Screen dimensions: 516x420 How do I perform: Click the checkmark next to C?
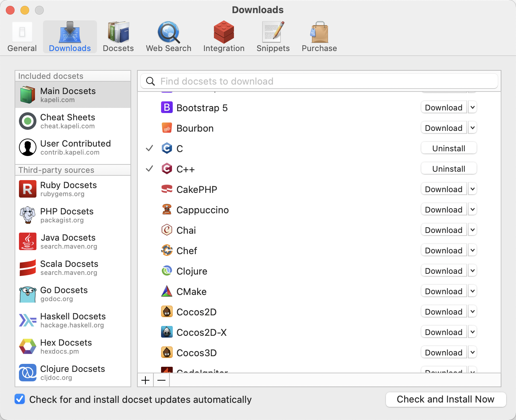tap(149, 148)
